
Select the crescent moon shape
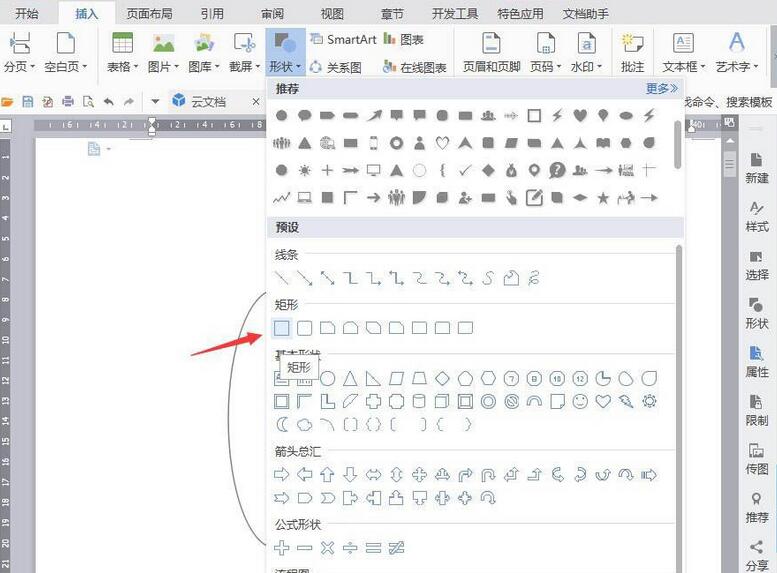(281, 424)
